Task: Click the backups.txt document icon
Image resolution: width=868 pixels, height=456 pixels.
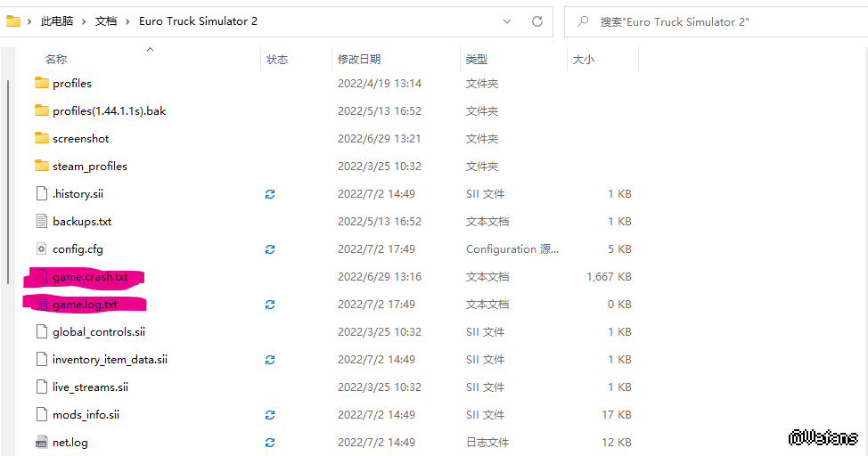Action: click(x=41, y=222)
